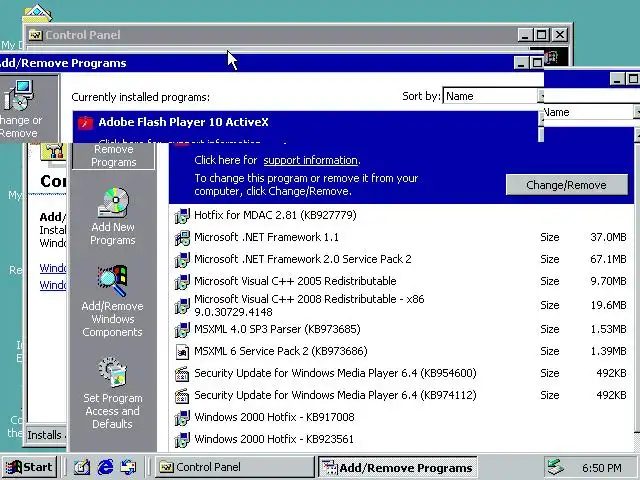
Task: Click the 6:50 PM clock
Action: 602,468
